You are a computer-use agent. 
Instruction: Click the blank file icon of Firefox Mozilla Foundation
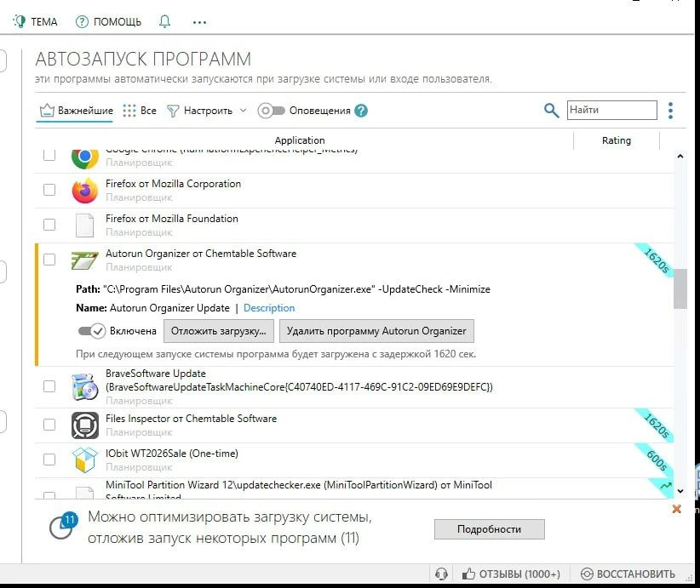point(85,225)
